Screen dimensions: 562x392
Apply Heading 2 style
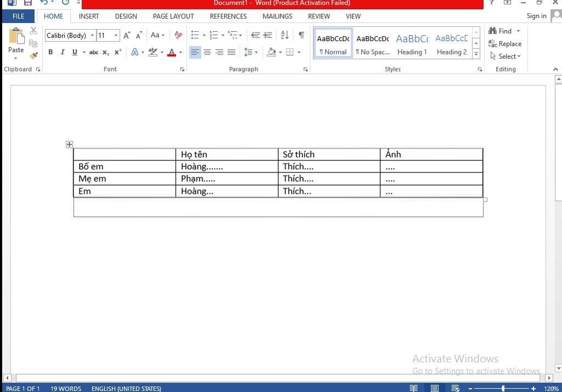(x=452, y=43)
